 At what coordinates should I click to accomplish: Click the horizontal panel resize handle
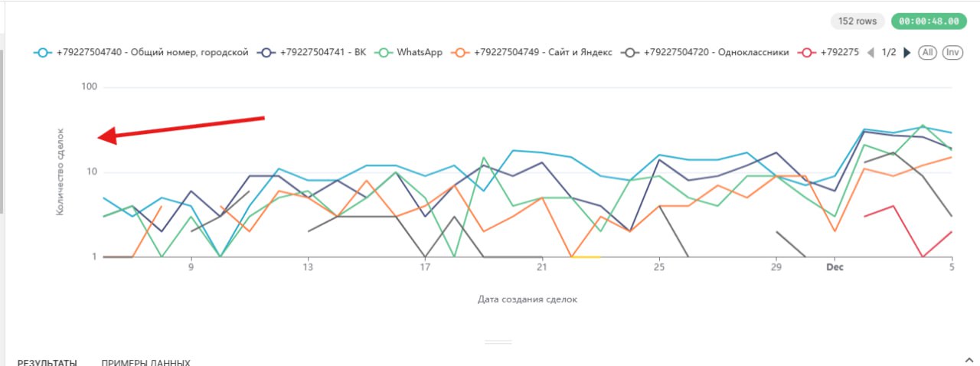pos(498,341)
